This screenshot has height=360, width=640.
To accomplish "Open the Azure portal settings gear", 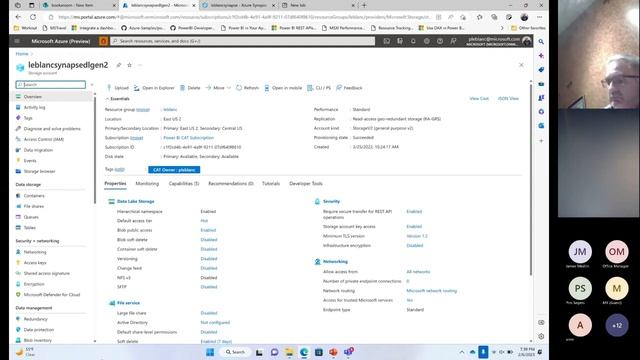I will pos(427,41).
